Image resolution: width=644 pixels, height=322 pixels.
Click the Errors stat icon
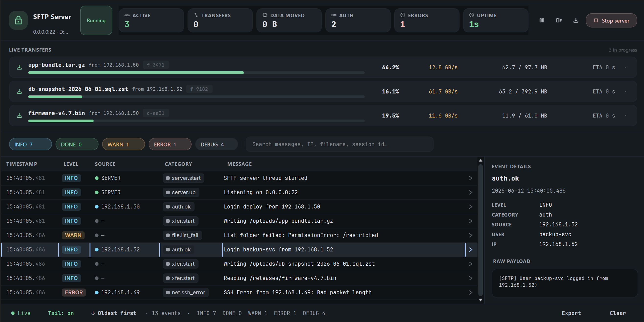403,15
